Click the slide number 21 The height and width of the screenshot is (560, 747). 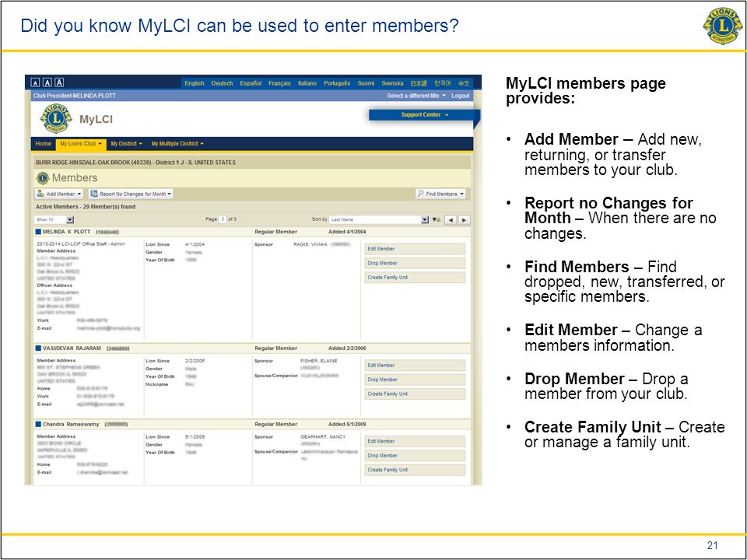pos(712,545)
